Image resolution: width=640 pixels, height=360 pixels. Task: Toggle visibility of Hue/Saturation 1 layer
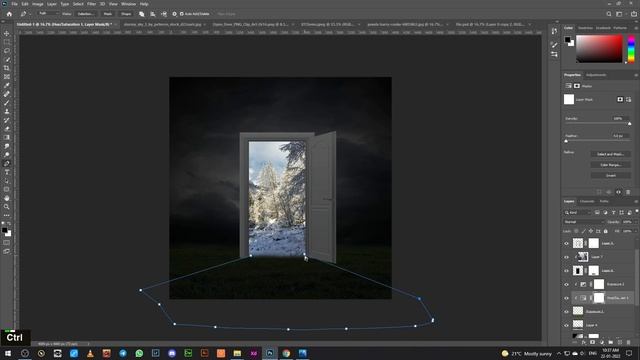coord(567,298)
